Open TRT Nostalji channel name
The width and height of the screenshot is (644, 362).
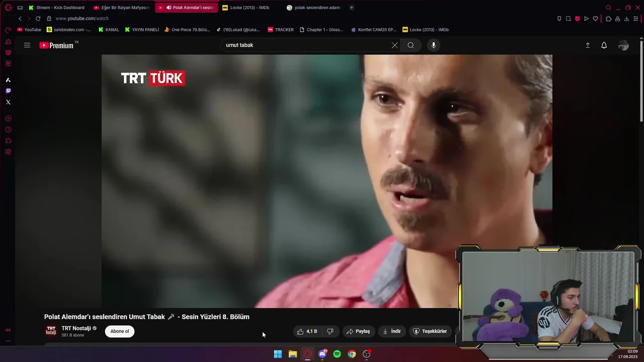pos(76,328)
